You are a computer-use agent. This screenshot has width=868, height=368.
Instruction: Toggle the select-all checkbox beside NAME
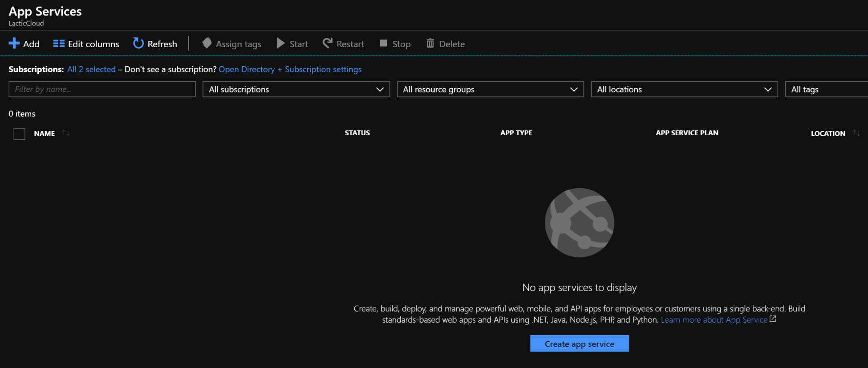click(20, 133)
